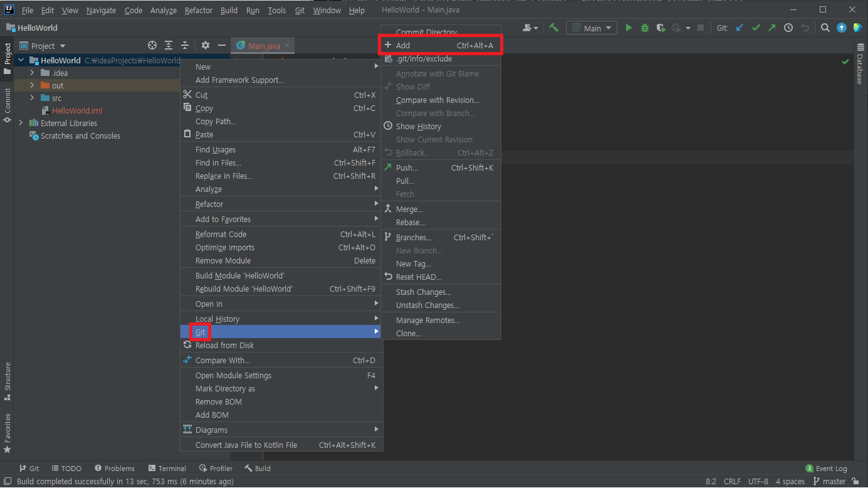The image size is (868, 488).
Task: Open the Event Log
Action: pos(827,468)
